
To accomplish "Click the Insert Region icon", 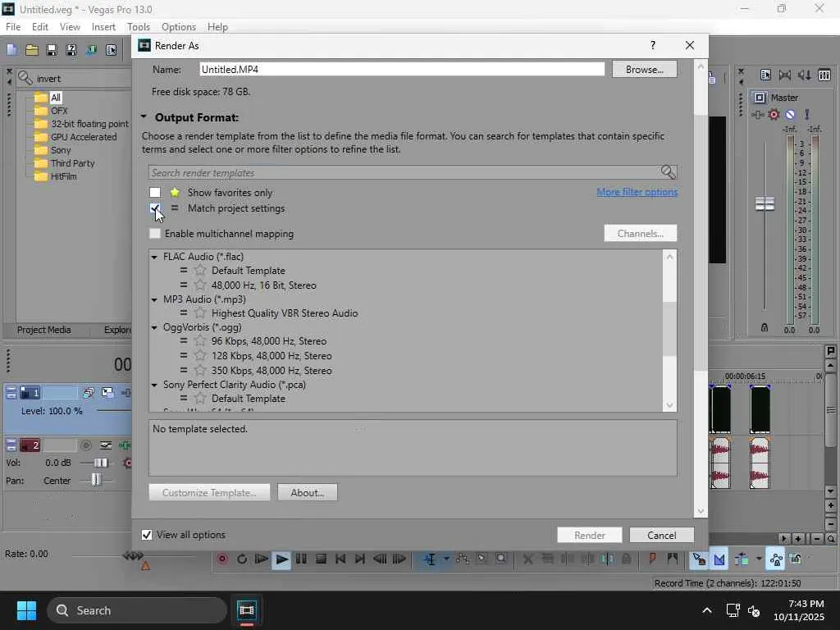I will click(x=673, y=559).
